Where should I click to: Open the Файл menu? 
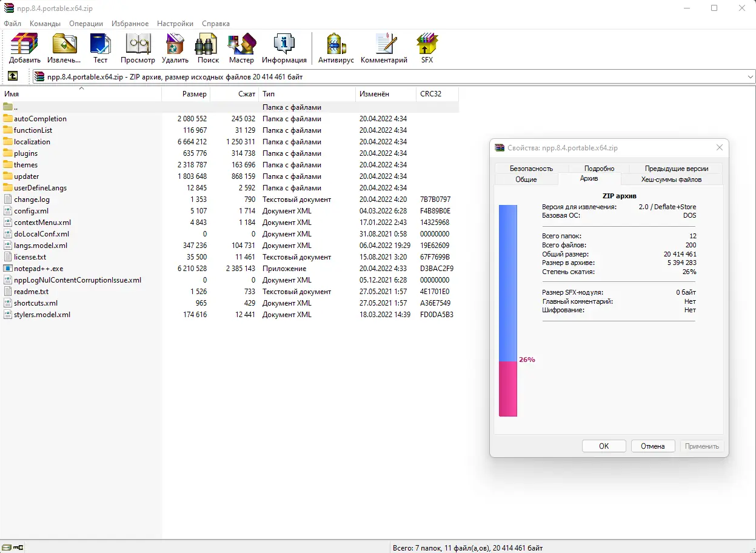pyautogui.click(x=12, y=24)
